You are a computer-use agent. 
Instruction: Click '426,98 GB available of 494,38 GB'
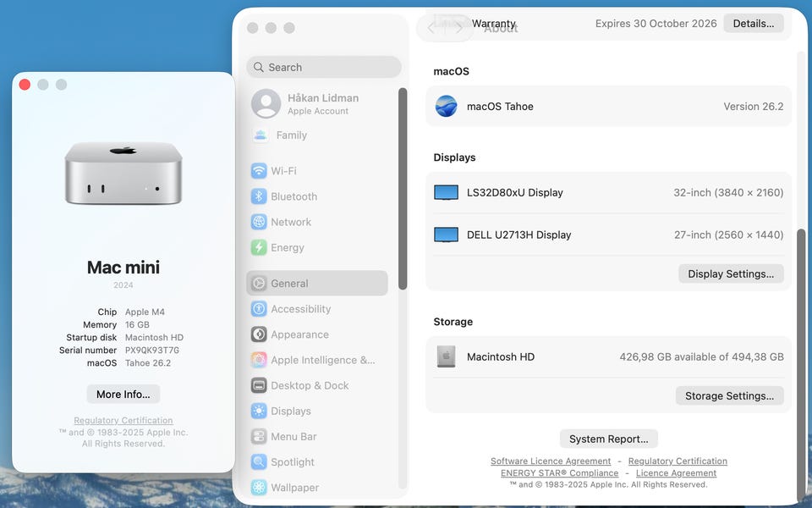coord(701,356)
